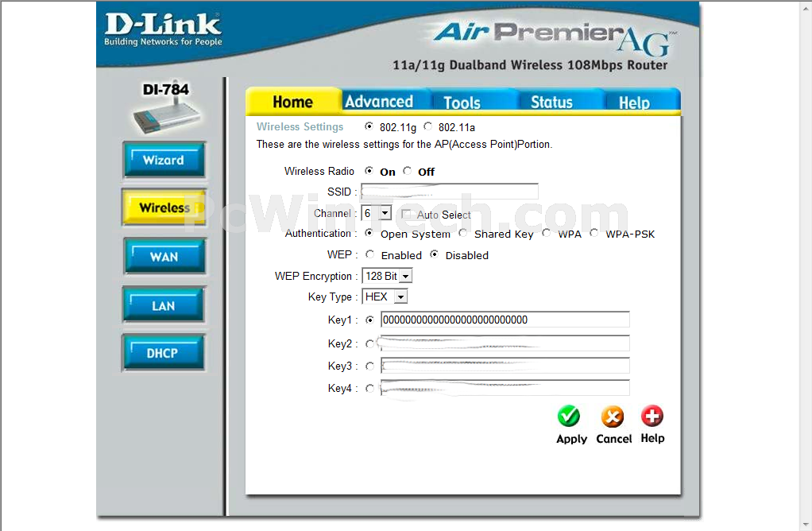This screenshot has height=531, width=812.
Task: Click the Apply text label
Action: (572, 439)
